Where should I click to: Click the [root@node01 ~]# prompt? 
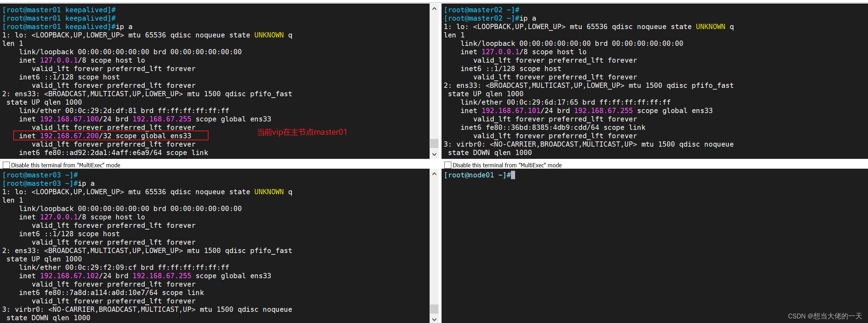coord(477,175)
